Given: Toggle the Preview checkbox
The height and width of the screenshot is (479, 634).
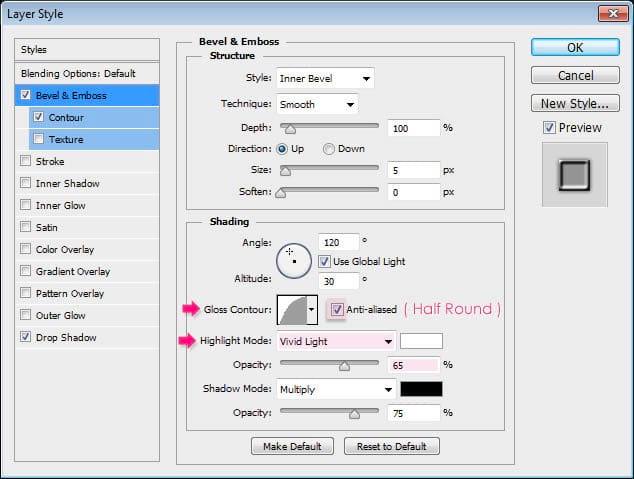Looking at the screenshot, I should (549, 128).
